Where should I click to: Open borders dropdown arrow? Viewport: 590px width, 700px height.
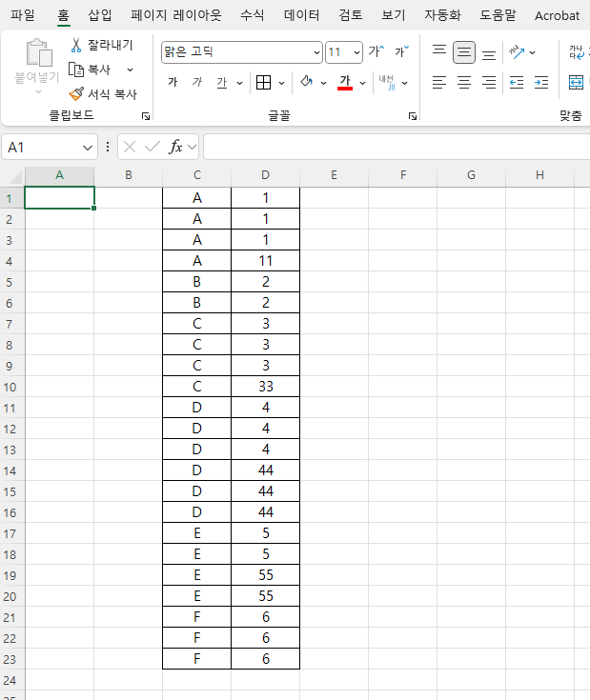pos(281,83)
